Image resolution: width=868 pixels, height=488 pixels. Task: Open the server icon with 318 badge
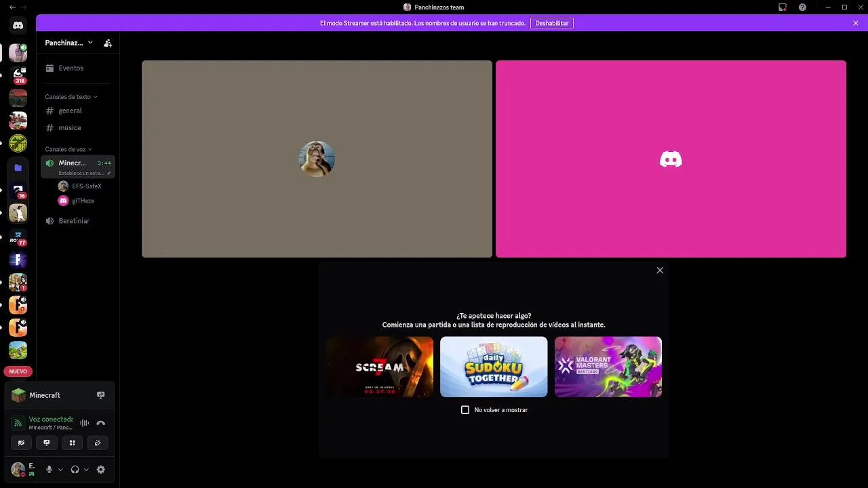click(18, 75)
